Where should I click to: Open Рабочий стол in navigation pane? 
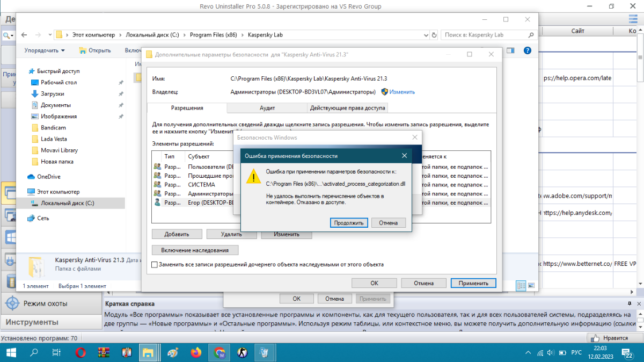[58, 82]
